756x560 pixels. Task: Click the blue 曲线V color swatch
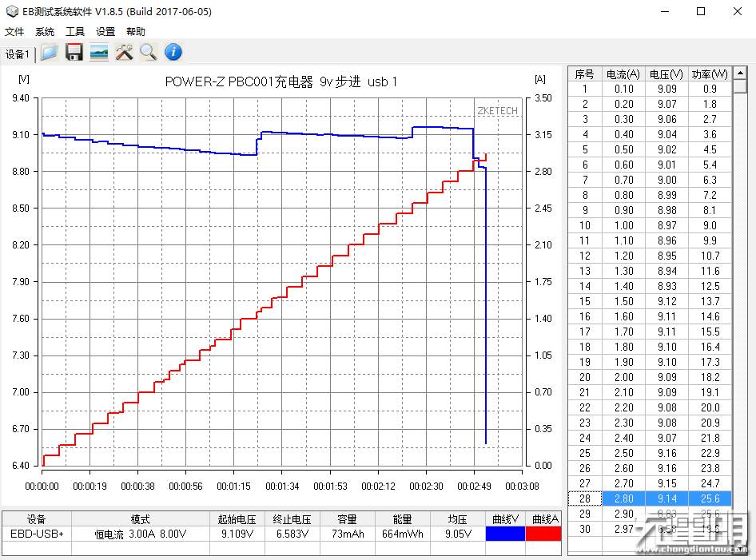click(x=505, y=534)
